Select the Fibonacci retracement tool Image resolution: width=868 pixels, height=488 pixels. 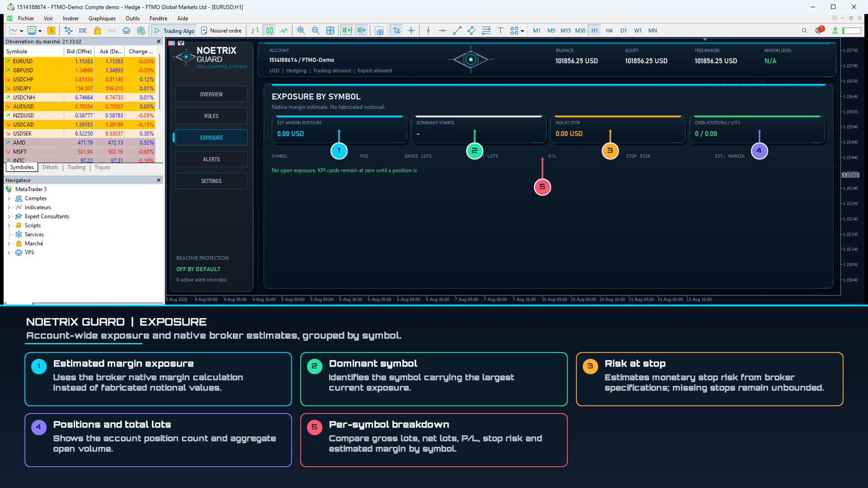coord(486,31)
